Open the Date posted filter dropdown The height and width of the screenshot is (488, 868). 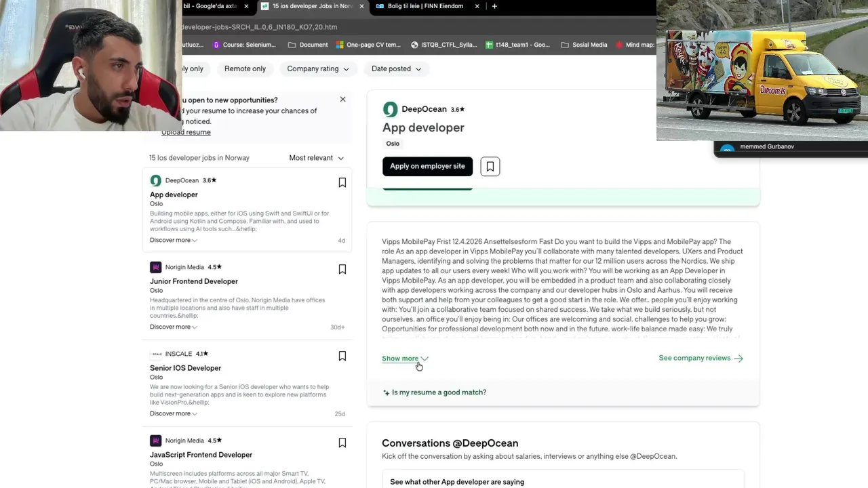pyautogui.click(x=396, y=68)
